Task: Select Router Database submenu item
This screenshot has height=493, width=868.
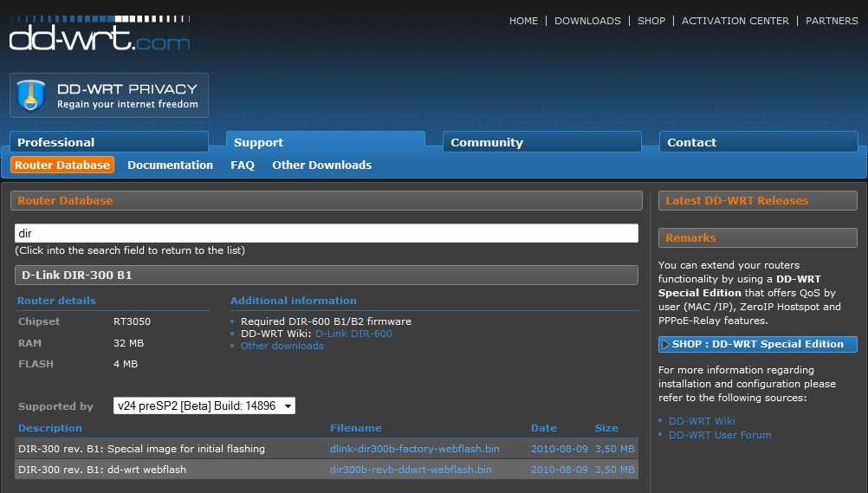Action: pyautogui.click(x=62, y=165)
